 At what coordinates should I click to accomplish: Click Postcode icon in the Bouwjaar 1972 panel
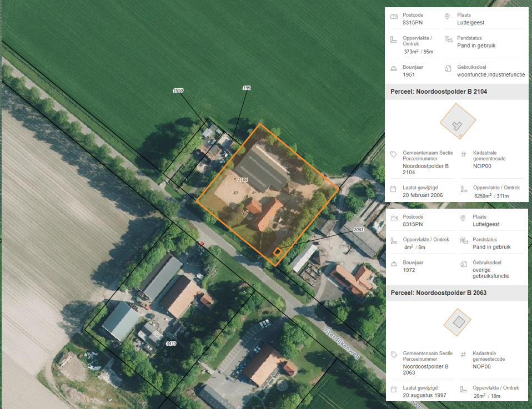point(394,218)
